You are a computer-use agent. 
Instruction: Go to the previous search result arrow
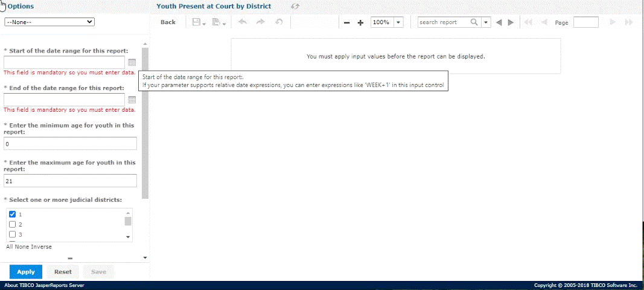499,22
